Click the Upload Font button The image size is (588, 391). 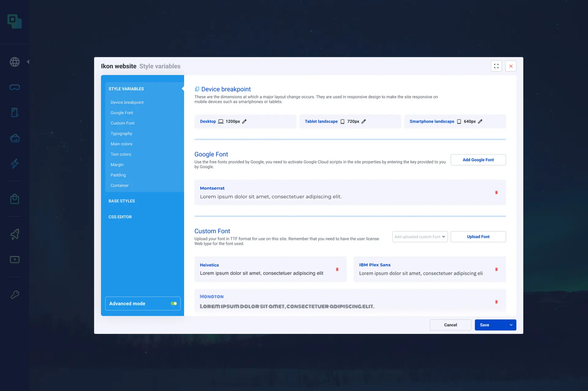[478, 236]
